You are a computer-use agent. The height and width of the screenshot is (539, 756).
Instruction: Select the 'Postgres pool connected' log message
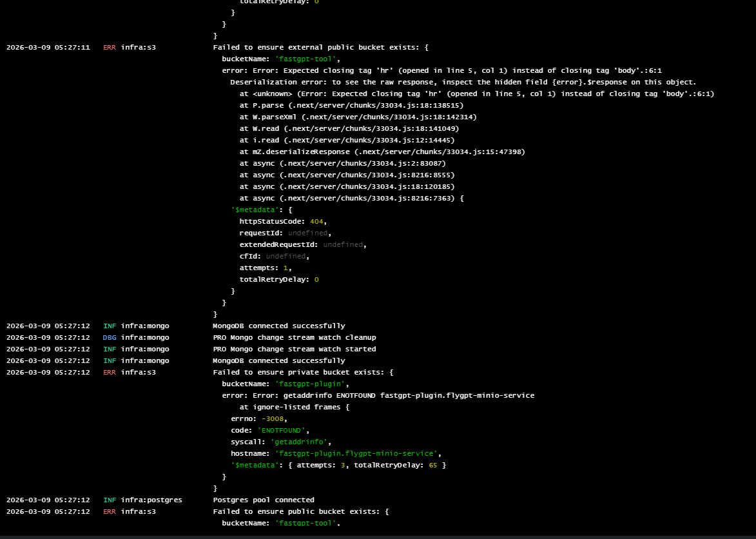coord(263,500)
